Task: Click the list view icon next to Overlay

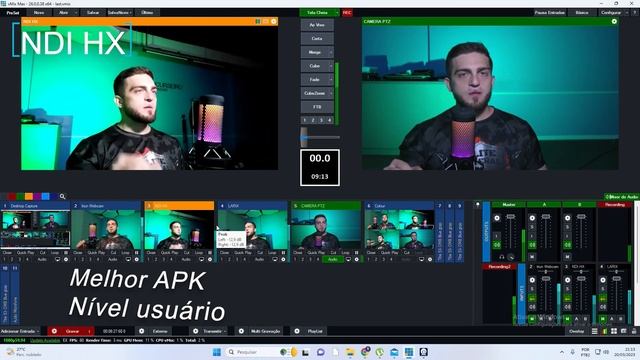Action: pos(595,331)
